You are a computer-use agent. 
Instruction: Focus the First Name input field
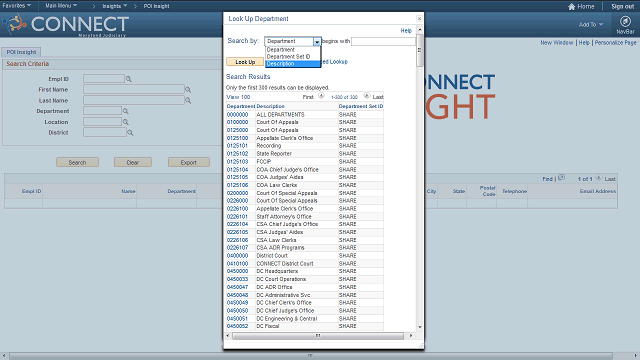coord(134,89)
